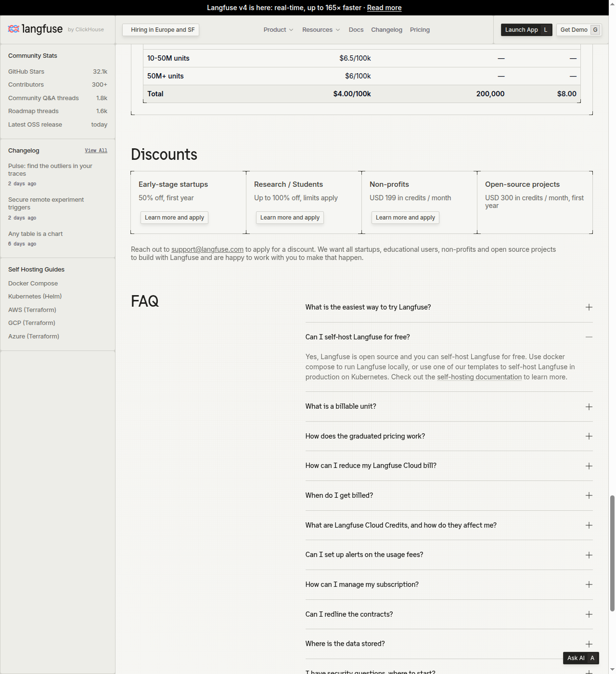Open Kubernetes (Helm) guide
The height and width of the screenshot is (674, 616).
pyautogui.click(x=35, y=297)
